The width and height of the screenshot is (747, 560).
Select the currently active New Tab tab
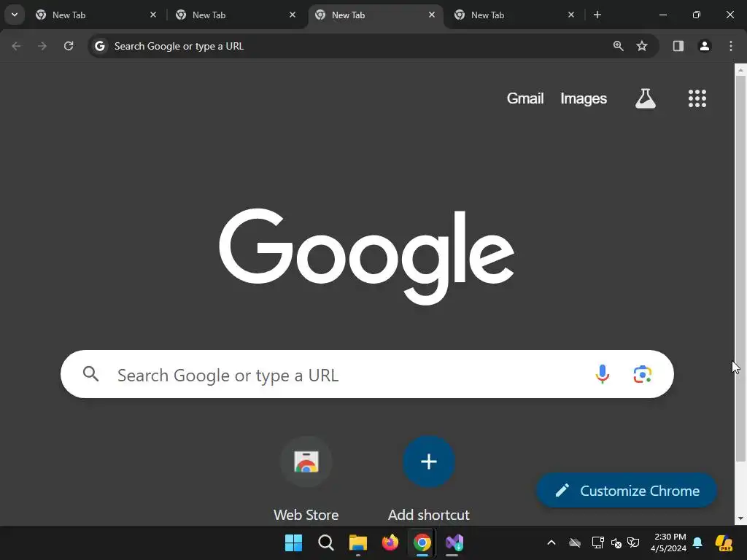376,15
